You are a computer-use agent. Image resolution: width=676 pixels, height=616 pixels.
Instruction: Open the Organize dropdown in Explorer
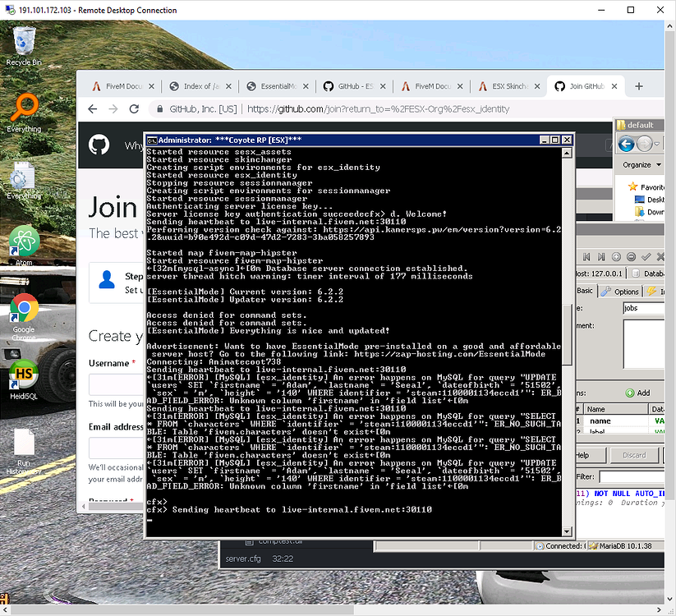[639, 164]
